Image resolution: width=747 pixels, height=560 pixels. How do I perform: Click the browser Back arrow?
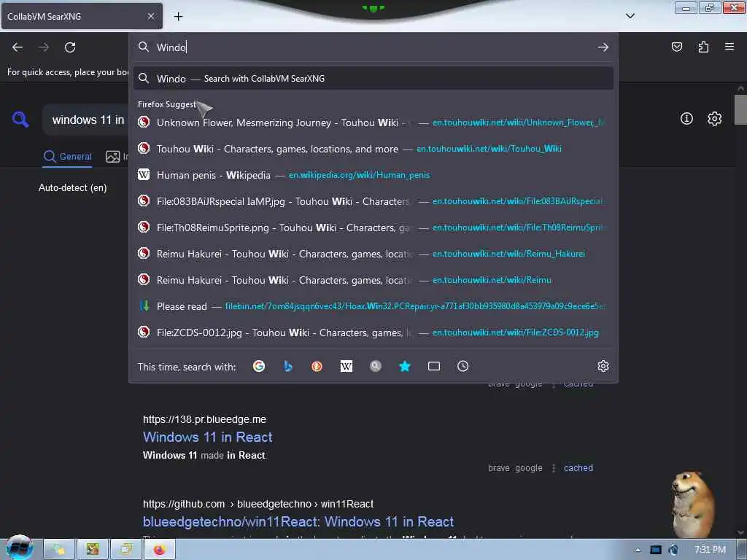point(18,47)
